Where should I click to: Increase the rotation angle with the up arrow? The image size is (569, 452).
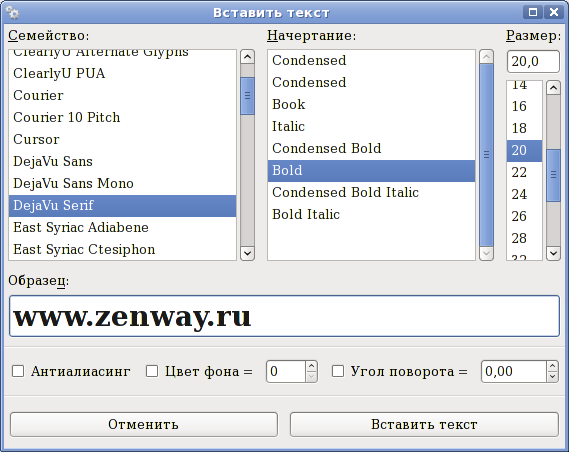(x=552, y=366)
